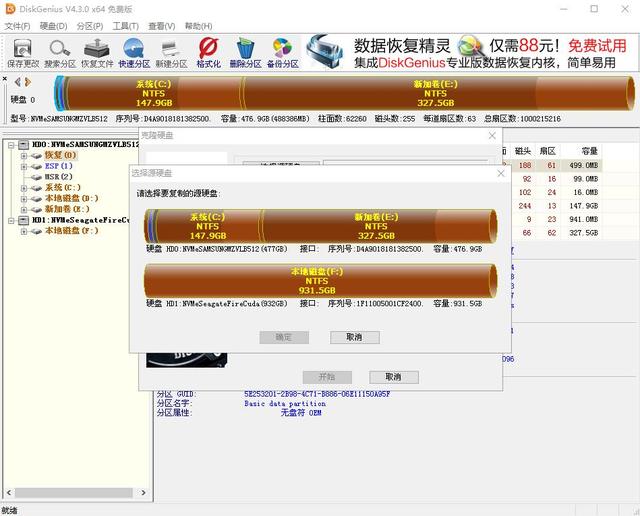Viewport: 640px width, 516px height.
Task: Click the 保存更改 save changes toolbar icon
Action: click(23, 53)
